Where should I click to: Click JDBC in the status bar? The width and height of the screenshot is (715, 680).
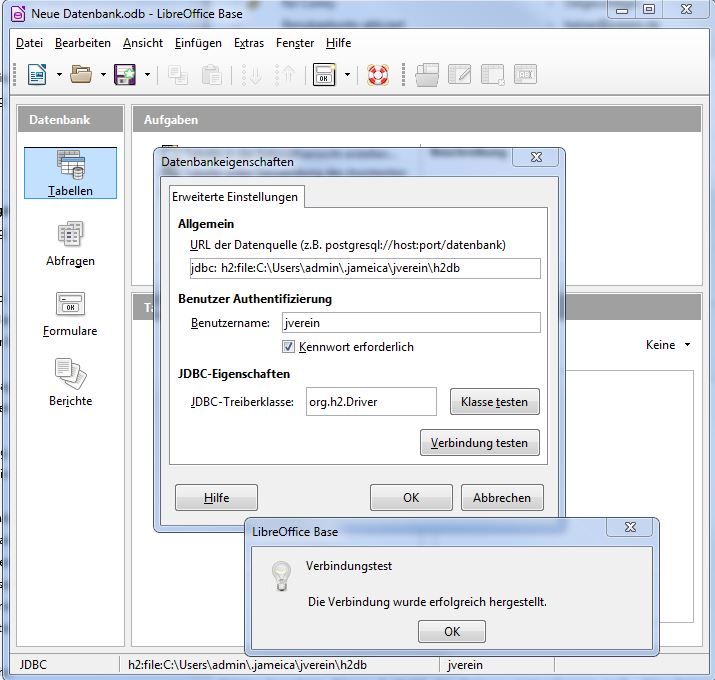coord(33,665)
